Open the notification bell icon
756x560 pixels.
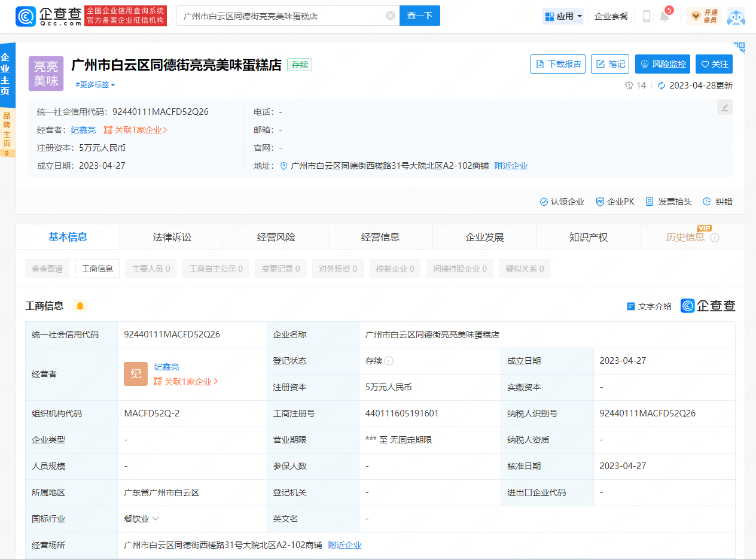tap(664, 16)
